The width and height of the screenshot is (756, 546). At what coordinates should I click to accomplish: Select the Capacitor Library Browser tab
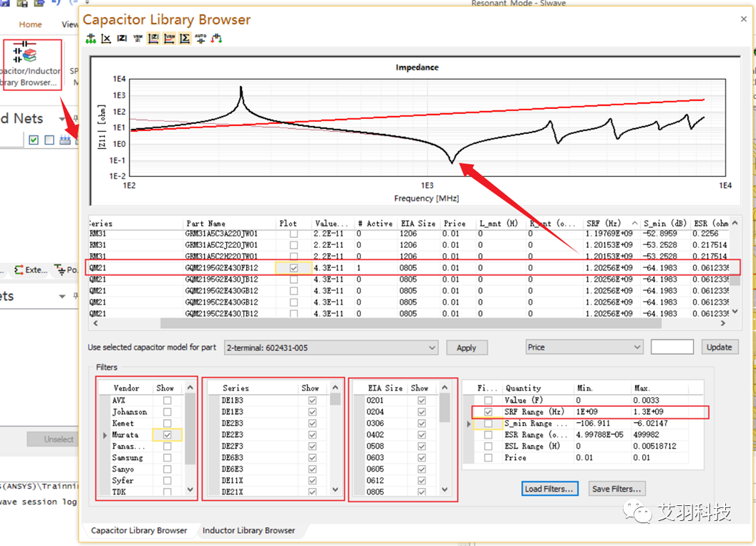click(x=139, y=530)
